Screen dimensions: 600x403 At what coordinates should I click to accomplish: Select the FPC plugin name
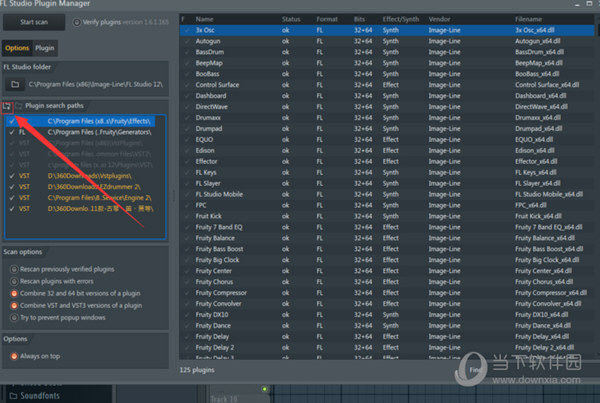click(x=201, y=205)
